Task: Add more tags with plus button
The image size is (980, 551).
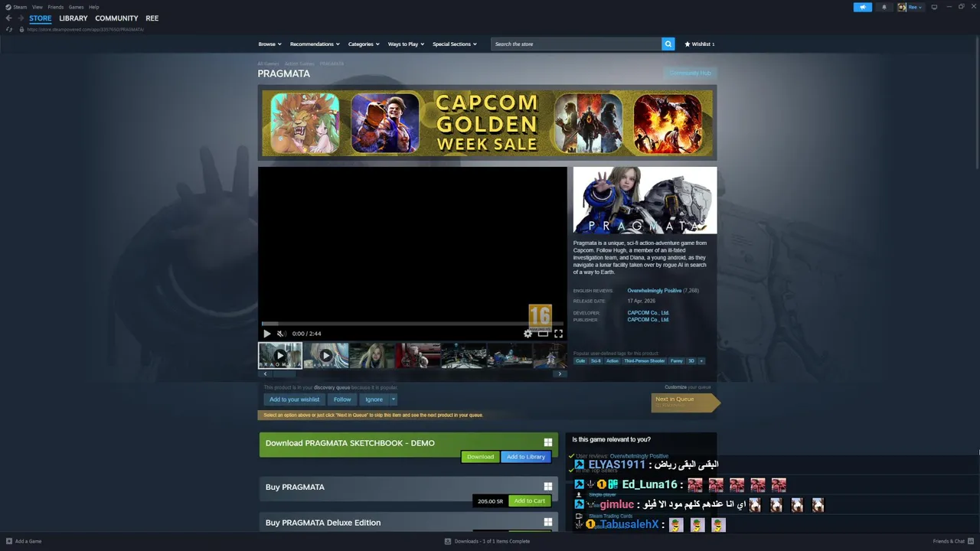Action: click(x=701, y=361)
